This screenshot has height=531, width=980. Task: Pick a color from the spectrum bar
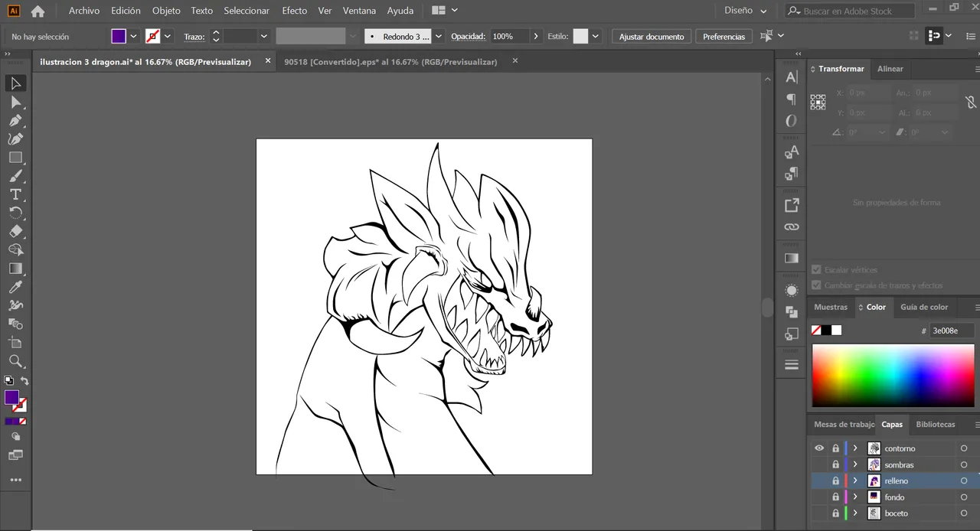[x=893, y=376]
